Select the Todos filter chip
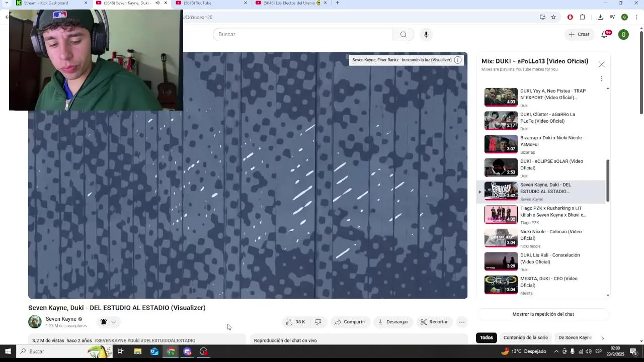The image size is (644, 362). coord(486,338)
